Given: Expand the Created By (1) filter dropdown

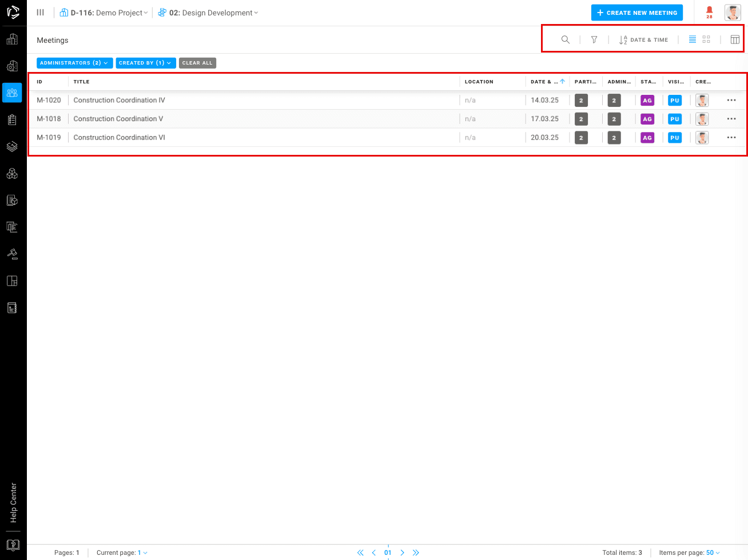Looking at the screenshot, I should pyautogui.click(x=145, y=63).
